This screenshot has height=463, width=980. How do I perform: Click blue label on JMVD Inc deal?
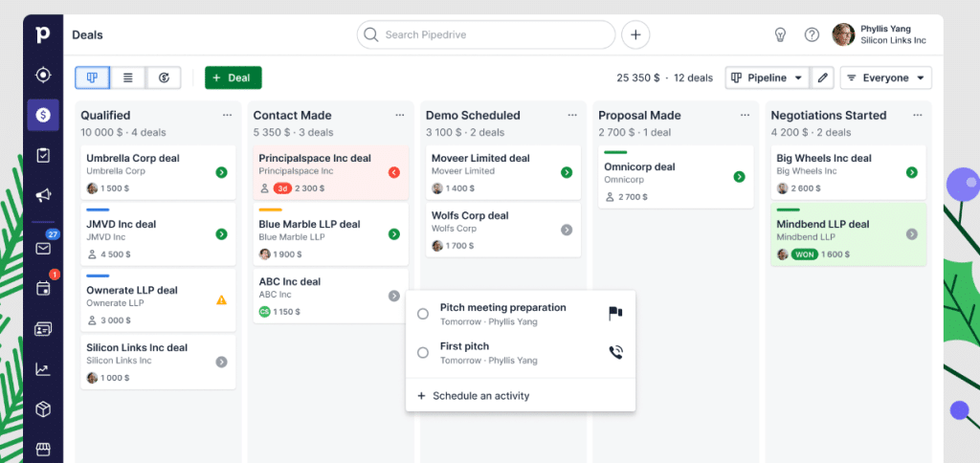coord(98,209)
